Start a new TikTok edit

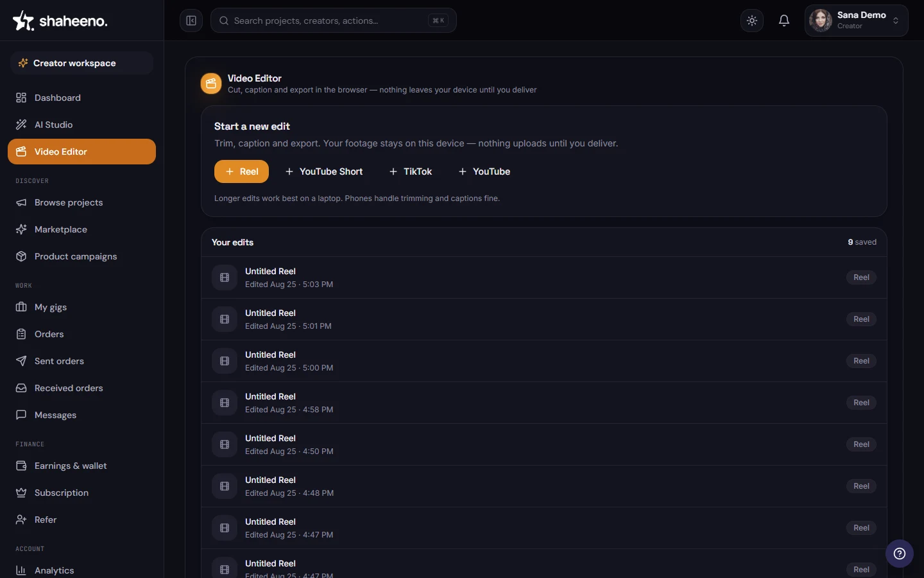coord(411,171)
